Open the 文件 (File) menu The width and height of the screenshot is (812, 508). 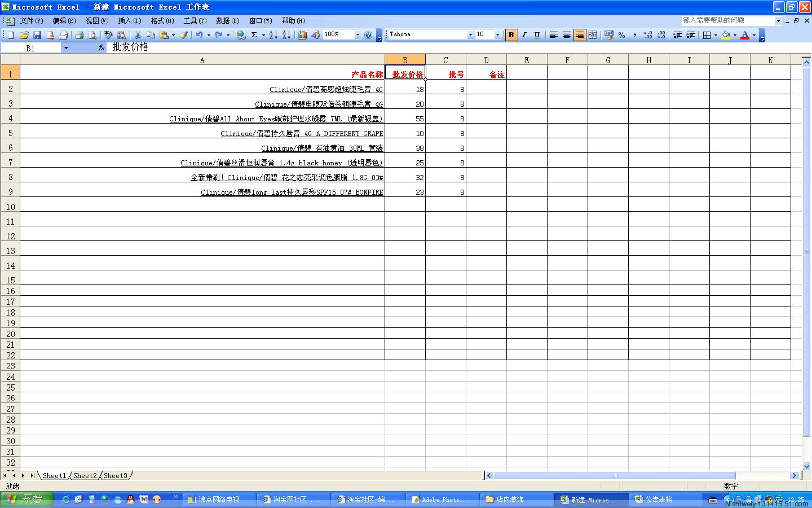click(31, 21)
